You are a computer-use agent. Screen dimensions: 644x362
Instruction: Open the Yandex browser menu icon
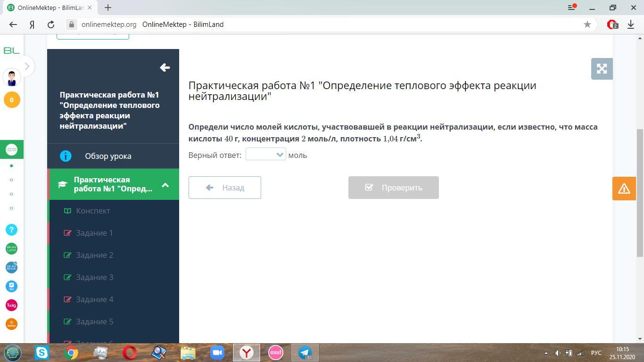(x=572, y=7)
